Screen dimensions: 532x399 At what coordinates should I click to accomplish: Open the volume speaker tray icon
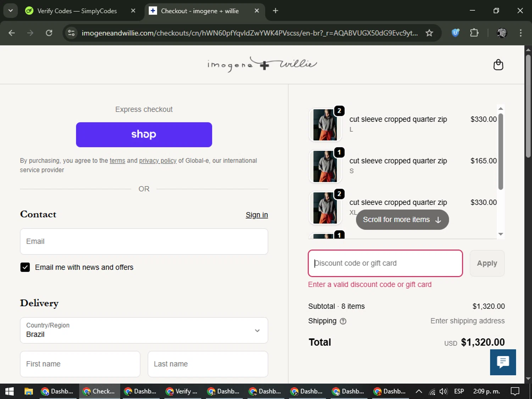click(443, 392)
